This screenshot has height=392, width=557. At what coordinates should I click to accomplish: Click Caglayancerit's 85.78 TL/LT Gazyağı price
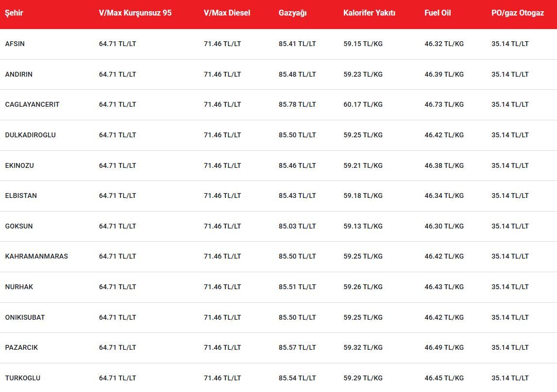click(297, 104)
